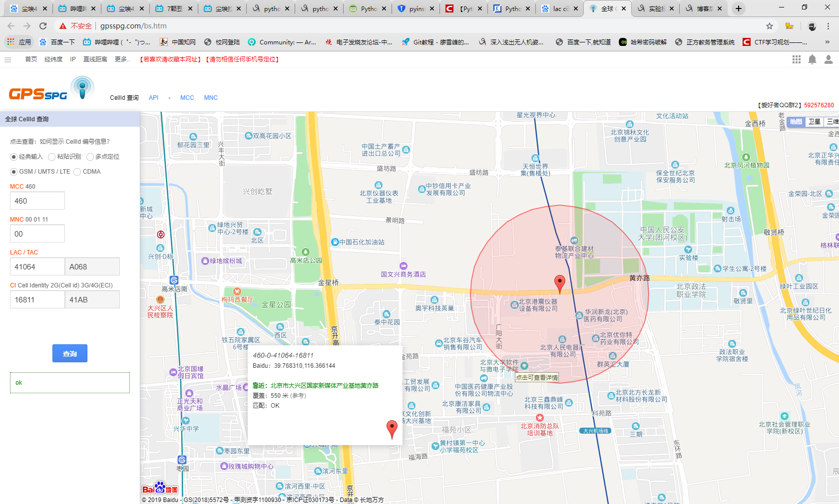This screenshot has height=504, width=839.
Task: Open a new browser tab
Action: point(739,8)
